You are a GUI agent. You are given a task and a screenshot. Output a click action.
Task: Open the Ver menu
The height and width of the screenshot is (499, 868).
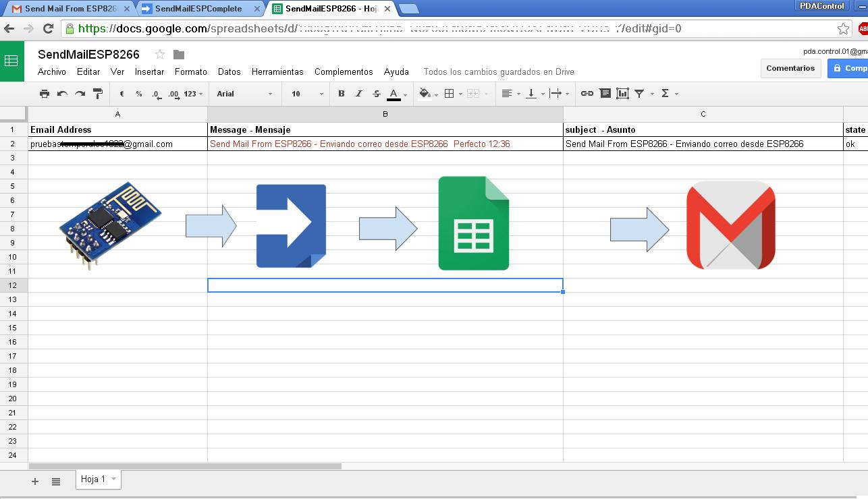(x=117, y=71)
